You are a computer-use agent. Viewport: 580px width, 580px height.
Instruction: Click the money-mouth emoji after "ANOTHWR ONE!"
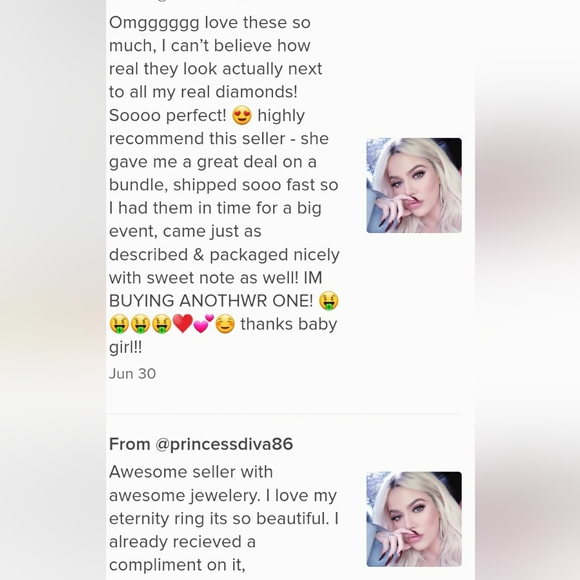click(328, 300)
